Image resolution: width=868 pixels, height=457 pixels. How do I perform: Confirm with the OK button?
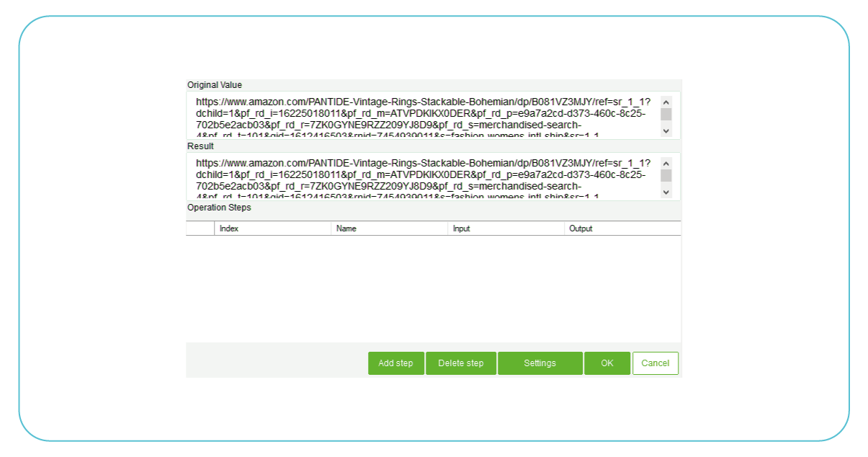pos(607,363)
